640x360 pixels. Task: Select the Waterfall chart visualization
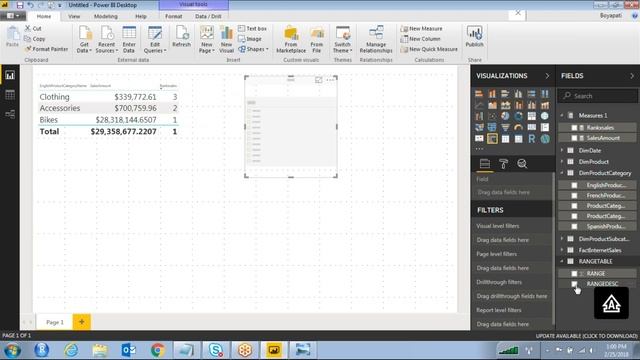click(x=479, y=116)
